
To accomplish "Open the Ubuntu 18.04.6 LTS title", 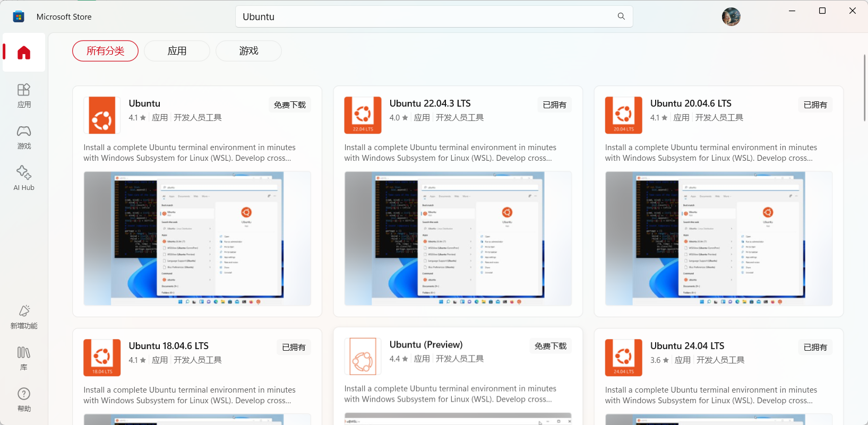I will pyautogui.click(x=168, y=346).
